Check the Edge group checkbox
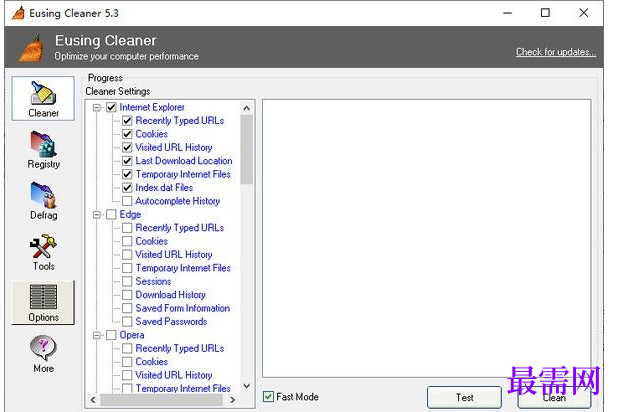619x412 pixels. [111, 215]
